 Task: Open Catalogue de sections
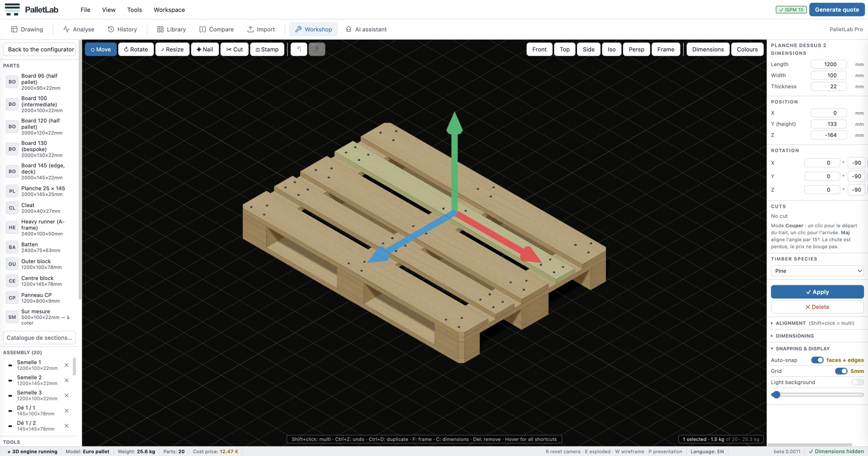click(x=40, y=338)
